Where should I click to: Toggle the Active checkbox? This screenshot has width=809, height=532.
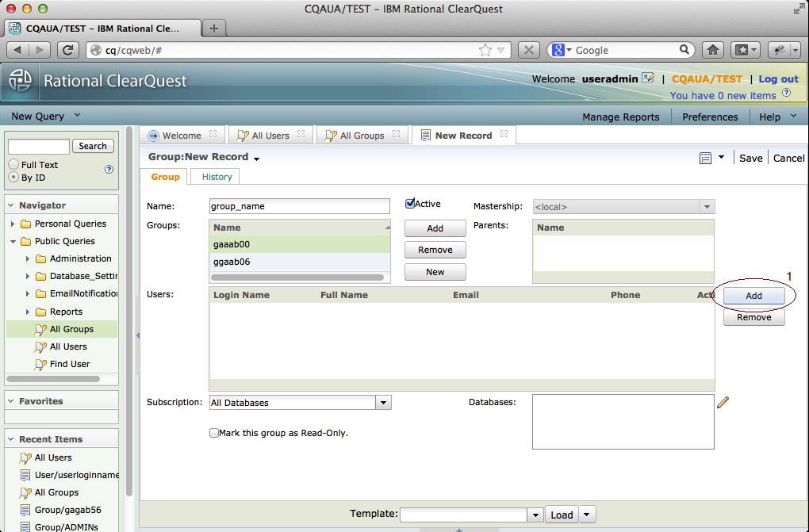pyautogui.click(x=410, y=203)
